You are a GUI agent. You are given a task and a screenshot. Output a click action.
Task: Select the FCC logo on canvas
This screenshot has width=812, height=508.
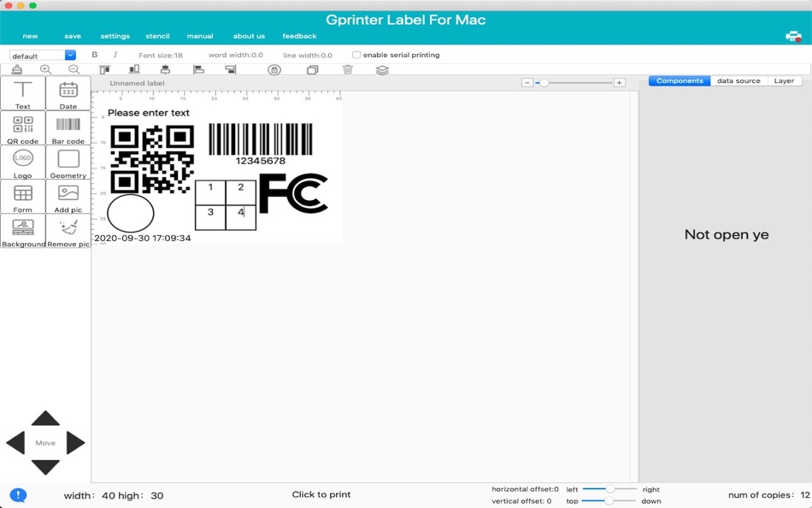click(293, 193)
